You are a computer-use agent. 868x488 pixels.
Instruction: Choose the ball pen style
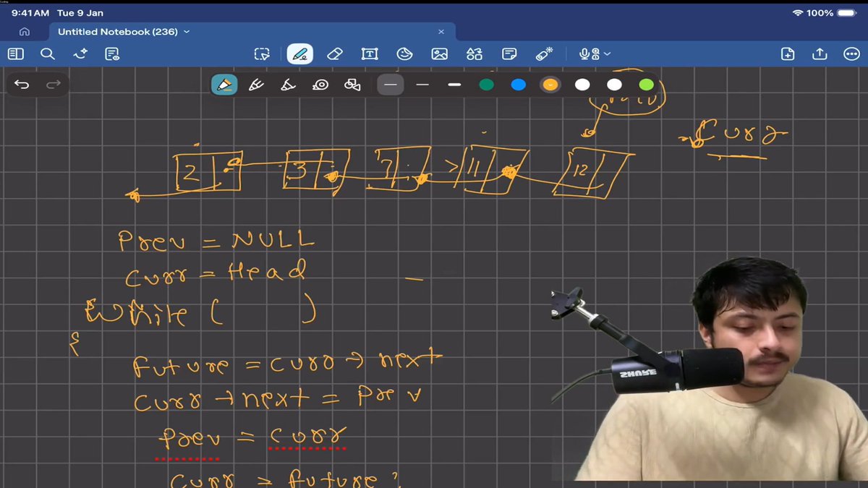click(x=256, y=85)
